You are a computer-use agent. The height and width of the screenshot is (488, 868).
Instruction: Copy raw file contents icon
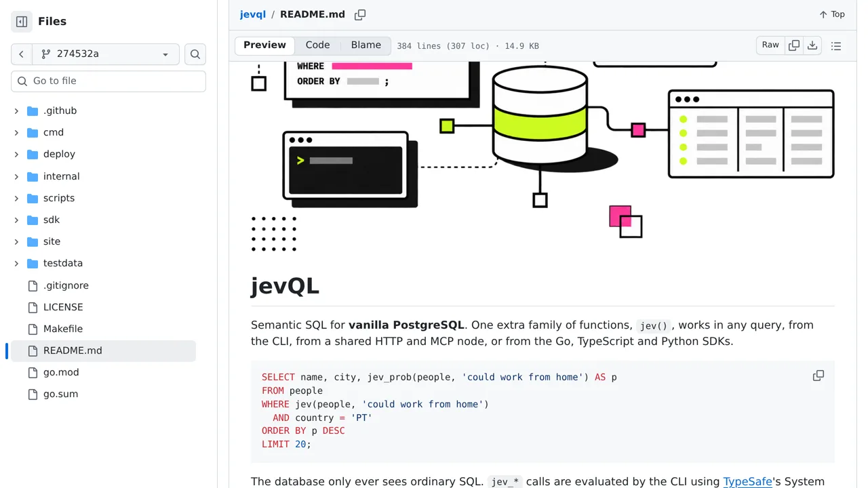point(794,45)
